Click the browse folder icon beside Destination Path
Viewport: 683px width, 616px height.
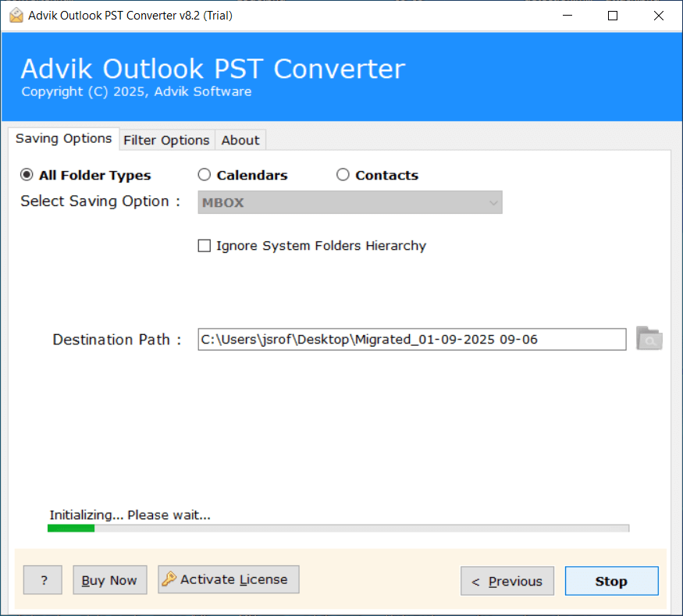(x=649, y=339)
